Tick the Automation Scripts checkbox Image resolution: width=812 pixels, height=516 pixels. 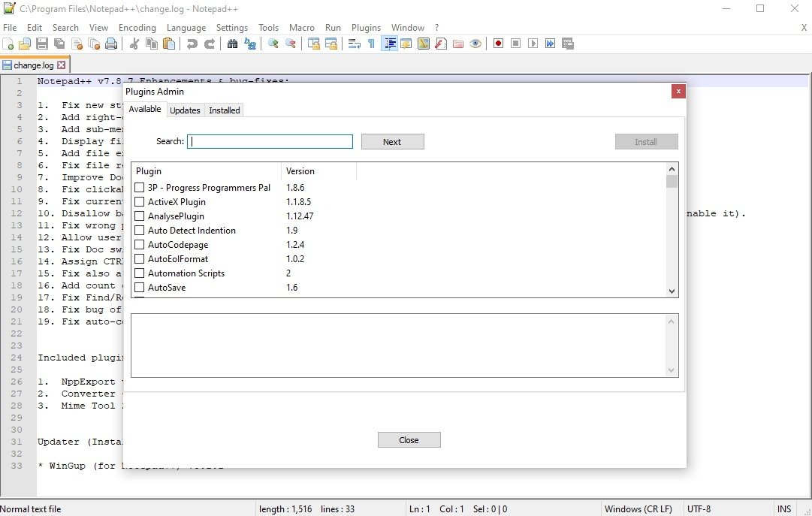pos(139,273)
